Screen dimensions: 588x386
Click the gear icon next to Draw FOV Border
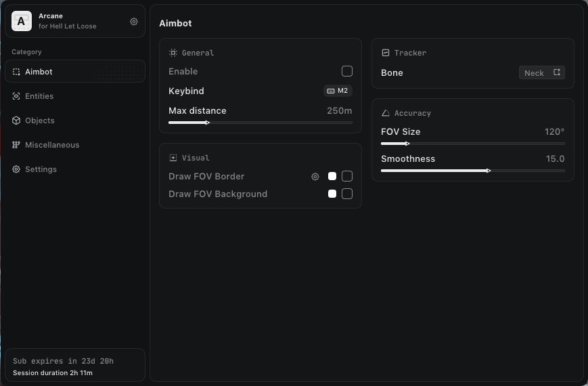tap(315, 177)
